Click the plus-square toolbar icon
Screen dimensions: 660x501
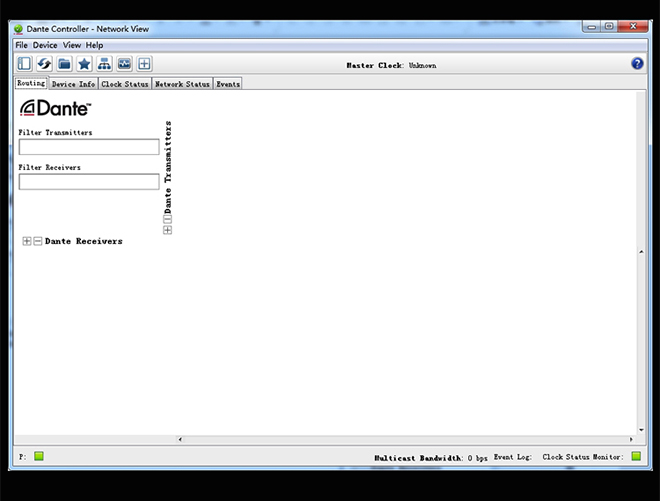pyautogui.click(x=144, y=64)
